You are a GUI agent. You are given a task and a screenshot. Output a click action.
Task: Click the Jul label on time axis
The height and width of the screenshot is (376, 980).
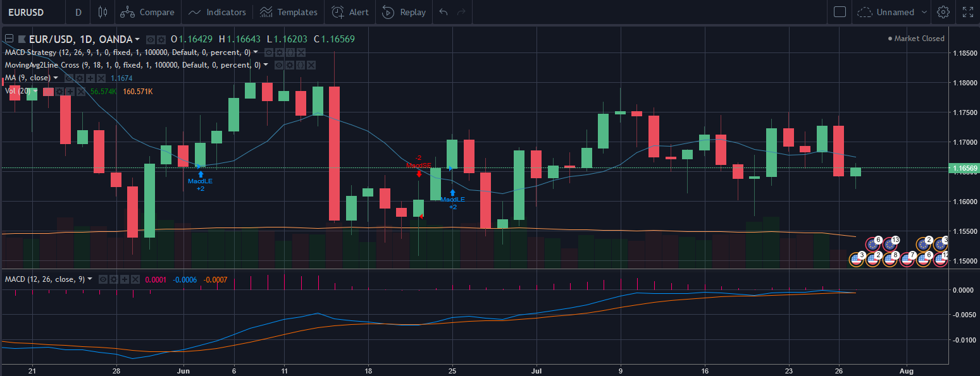tap(537, 370)
